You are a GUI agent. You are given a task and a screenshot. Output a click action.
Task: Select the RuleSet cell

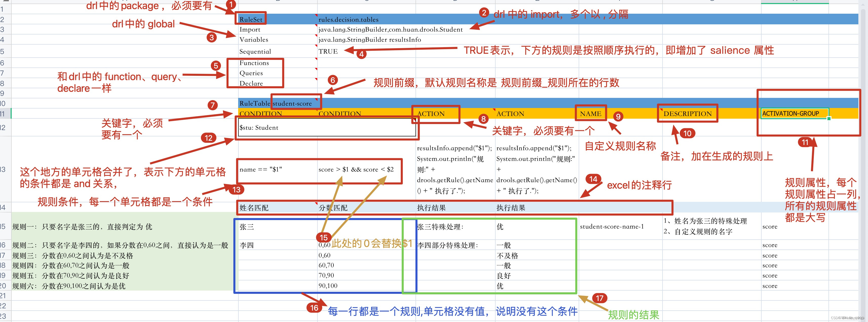[x=278, y=19]
